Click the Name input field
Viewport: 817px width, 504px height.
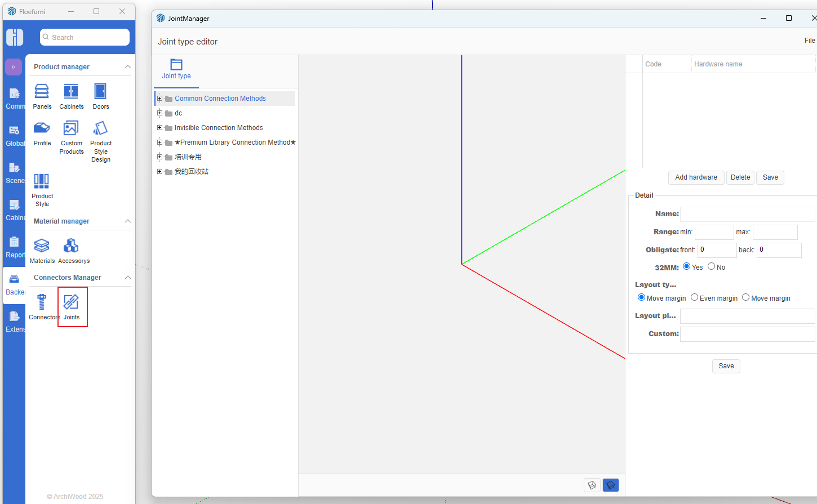747,214
